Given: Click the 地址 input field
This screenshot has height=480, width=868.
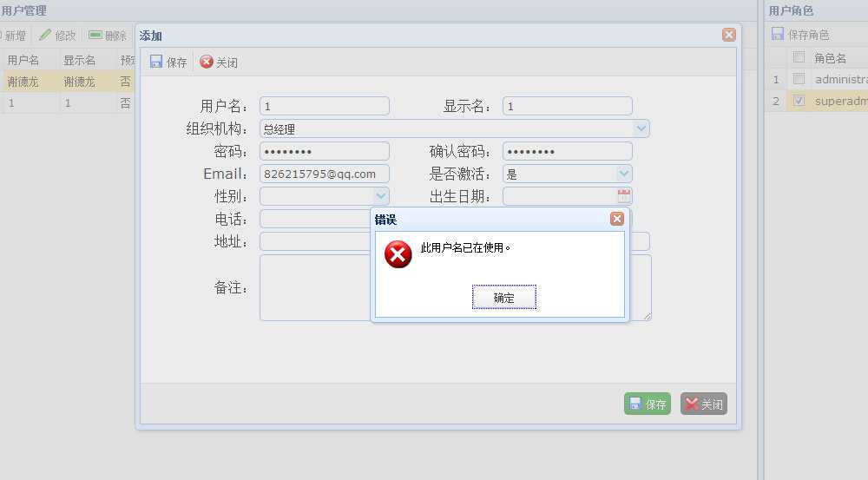Looking at the screenshot, I should point(316,241).
